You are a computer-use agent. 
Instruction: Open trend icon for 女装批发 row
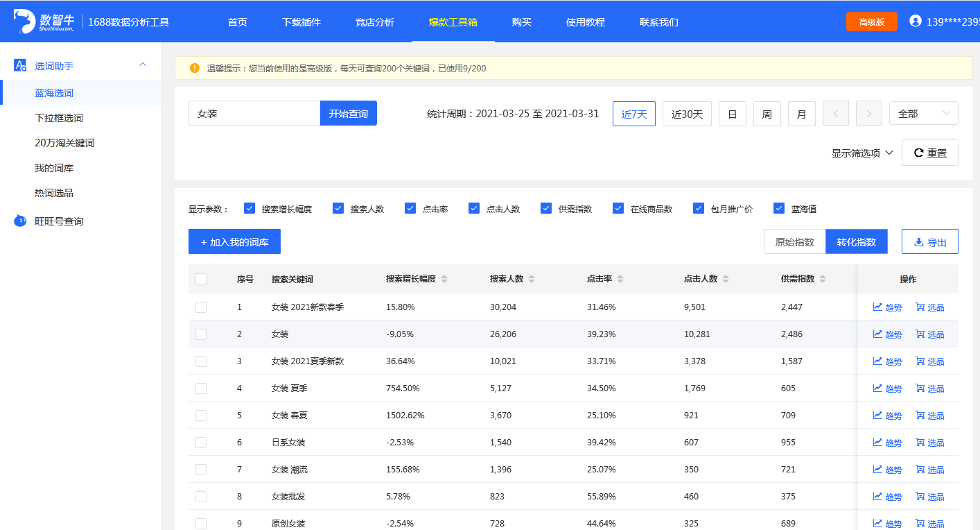click(x=877, y=496)
